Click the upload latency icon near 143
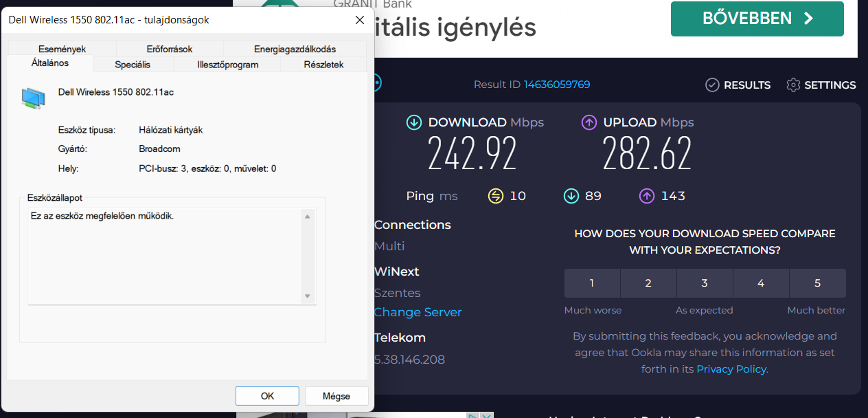 (x=647, y=196)
